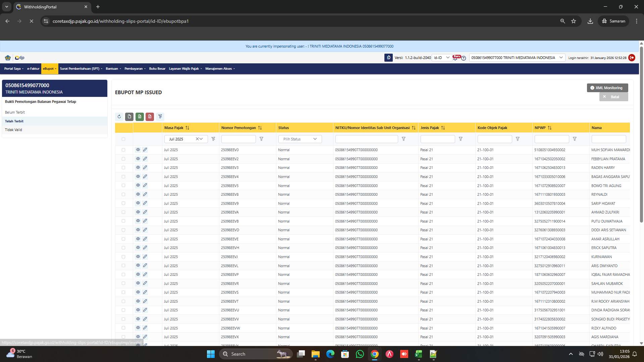The width and height of the screenshot is (644, 362).
Task: Select the checkbox for RADEN HARRY's row
Action: click(123, 168)
